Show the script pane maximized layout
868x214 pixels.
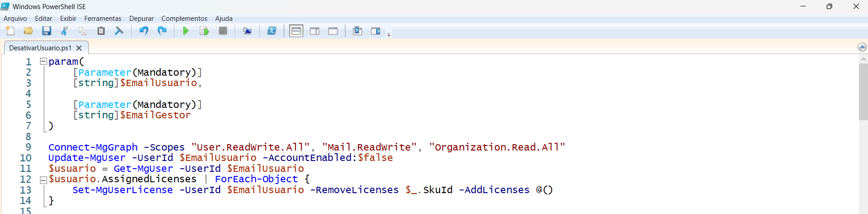(333, 31)
